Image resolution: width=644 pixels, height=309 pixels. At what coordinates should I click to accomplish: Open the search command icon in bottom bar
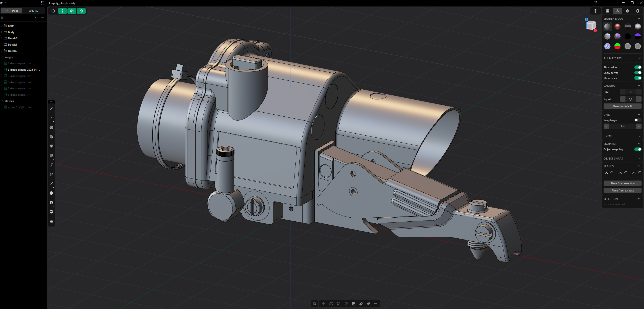pos(314,304)
